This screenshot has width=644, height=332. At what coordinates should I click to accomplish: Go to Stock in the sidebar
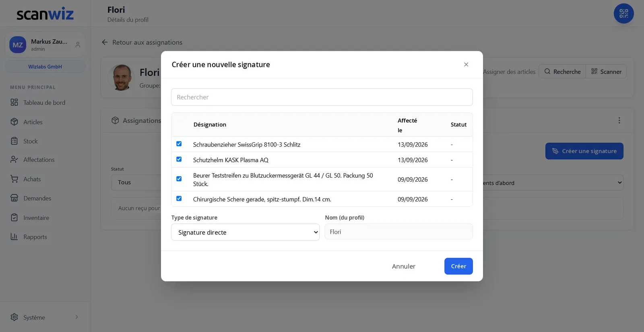tap(31, 141)
